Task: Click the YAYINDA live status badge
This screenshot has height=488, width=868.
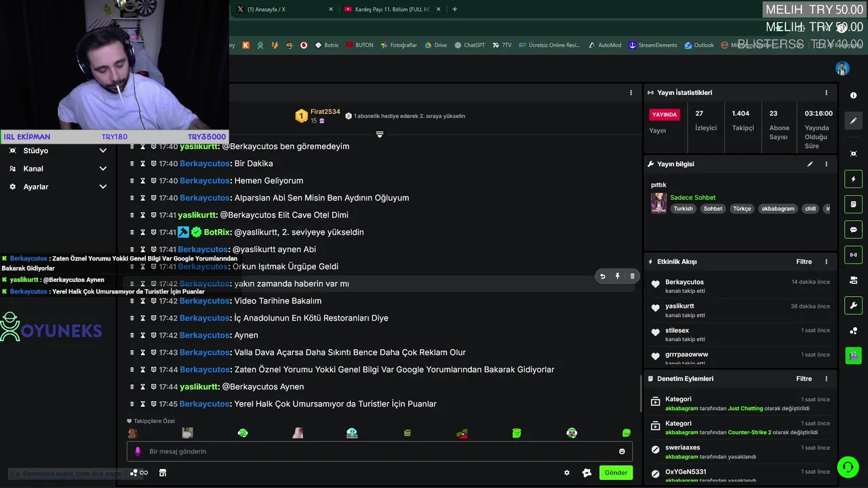Action: click(x=664, y=115)
